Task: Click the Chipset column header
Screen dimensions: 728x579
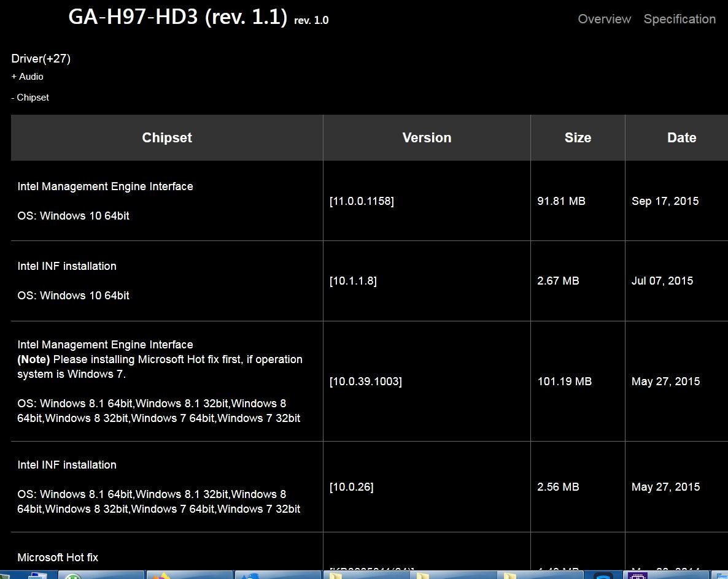Action: point(167,138)
